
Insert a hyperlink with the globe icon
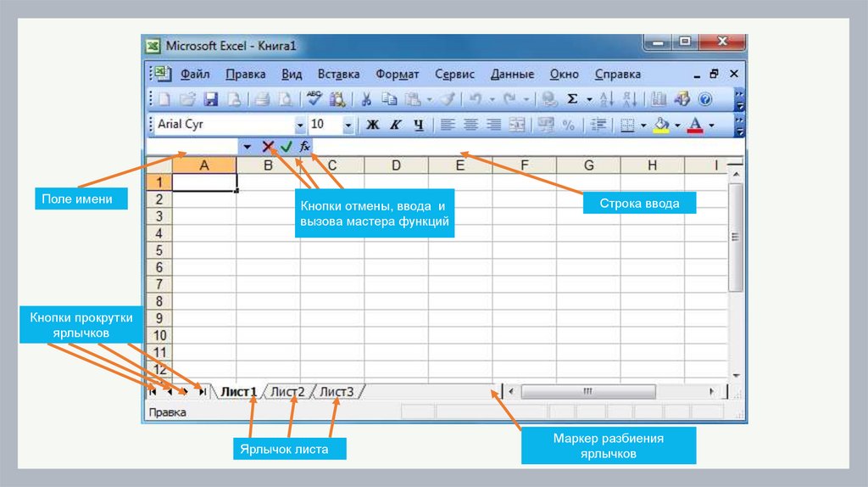click(x=549, y=99)
